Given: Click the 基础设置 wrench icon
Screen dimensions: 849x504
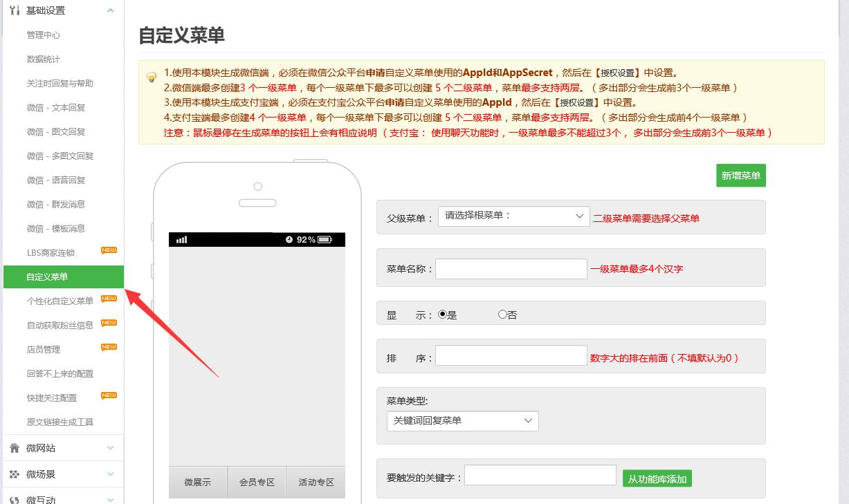Looking at the screenshot, I should click(x=15, y=10).
